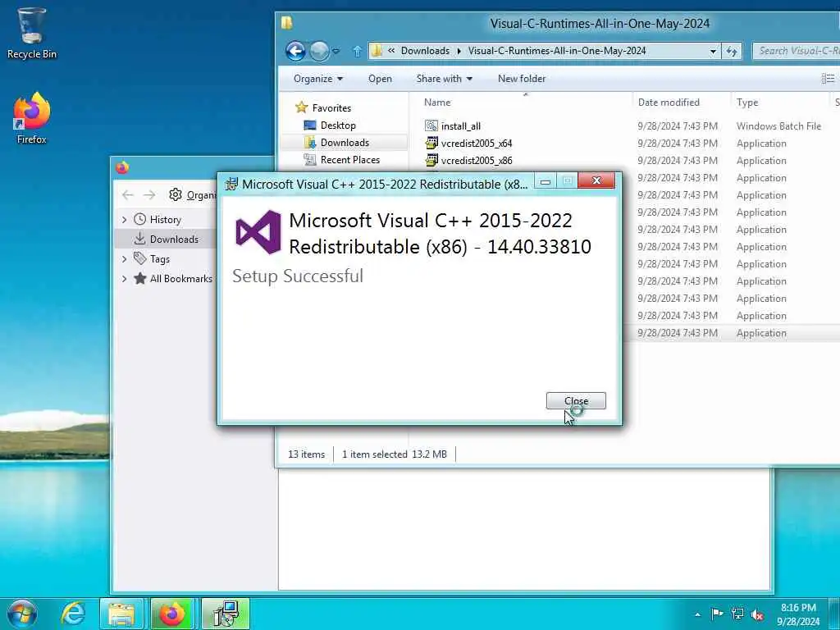Go up one folder level in Explorer
Screen dimensions: 840x630
click(358, 52)
